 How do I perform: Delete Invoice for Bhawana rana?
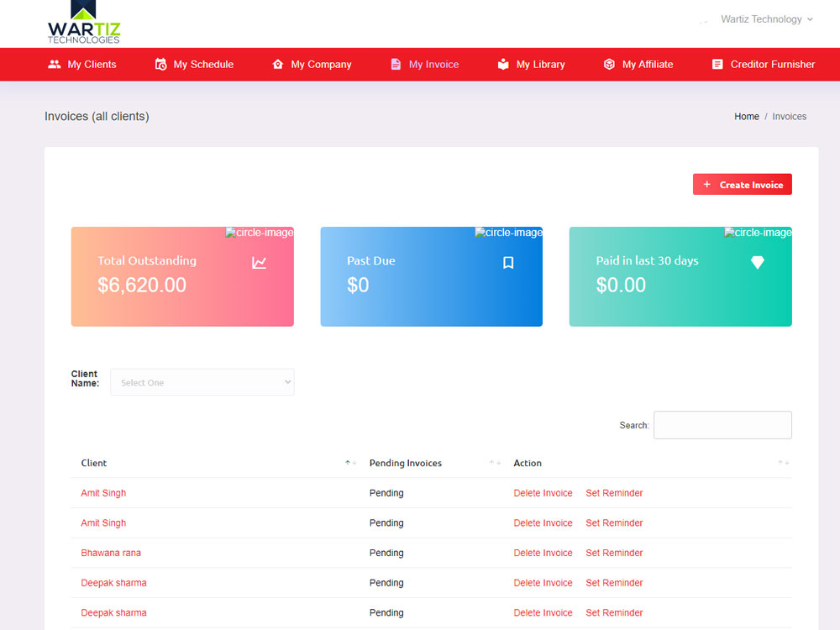[543, 553]
